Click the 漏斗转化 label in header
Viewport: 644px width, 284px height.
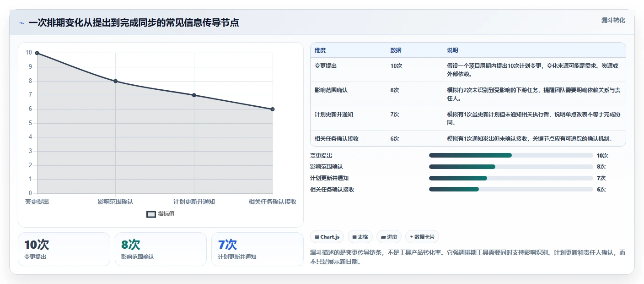(x=613, y=20)
